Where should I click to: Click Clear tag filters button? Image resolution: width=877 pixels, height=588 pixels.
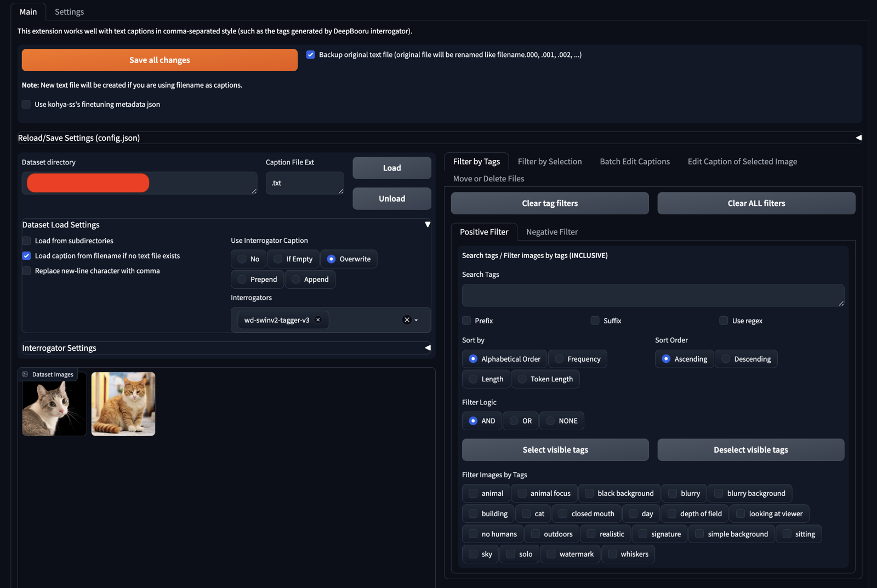tap(550, 203)
